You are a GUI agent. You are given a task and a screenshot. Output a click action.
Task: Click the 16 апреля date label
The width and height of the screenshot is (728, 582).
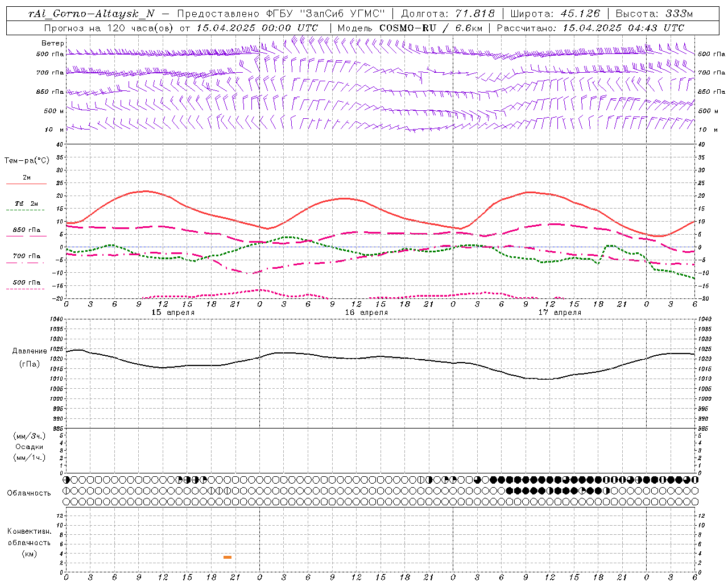pyautogui.click(x=366, y=313)
